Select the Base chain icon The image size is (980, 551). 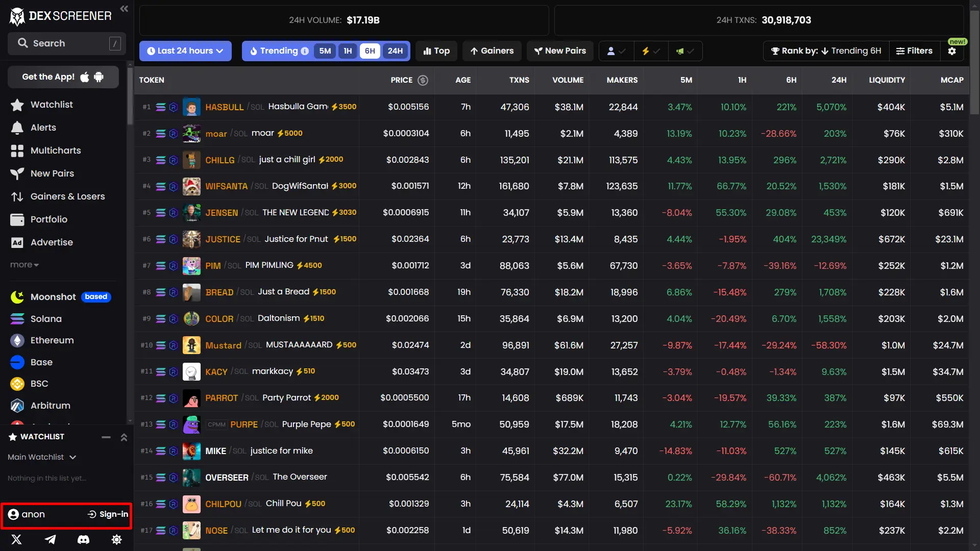[x=17, y=362]
